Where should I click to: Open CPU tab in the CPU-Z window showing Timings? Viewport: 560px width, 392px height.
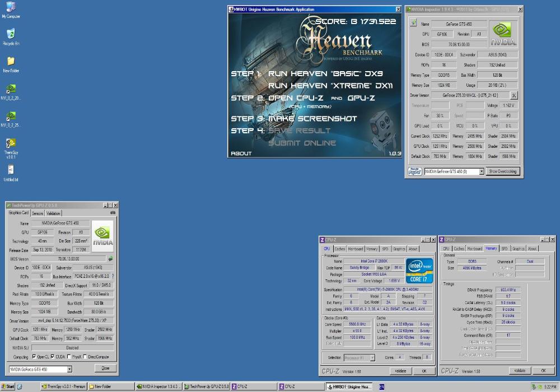[x=446, y=249]
